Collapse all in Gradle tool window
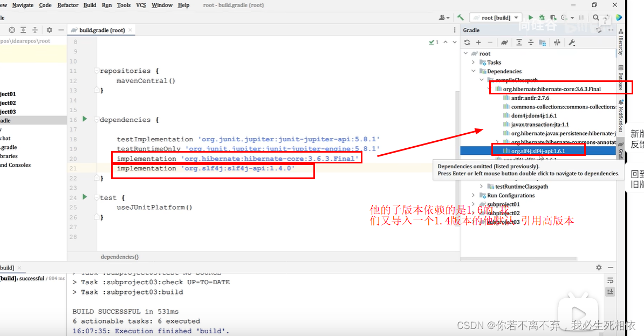The height and width of the screenshot is (336, 644). pos(531,42)
